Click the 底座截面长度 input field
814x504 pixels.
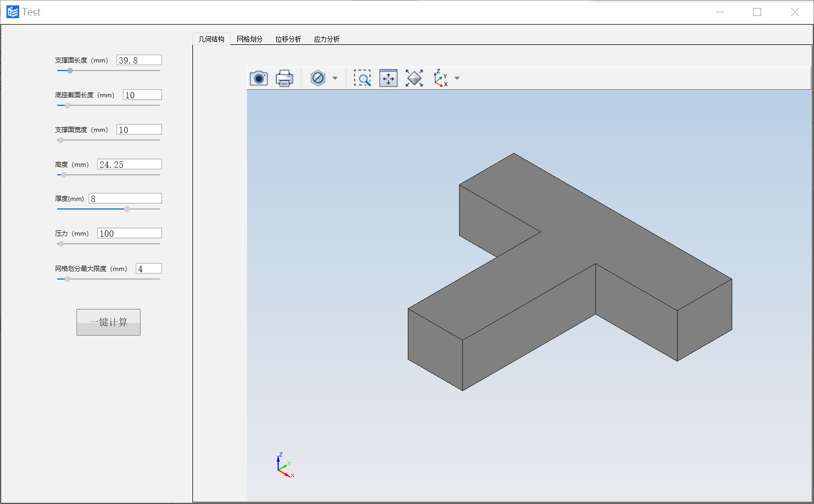(x=142, y=95)
